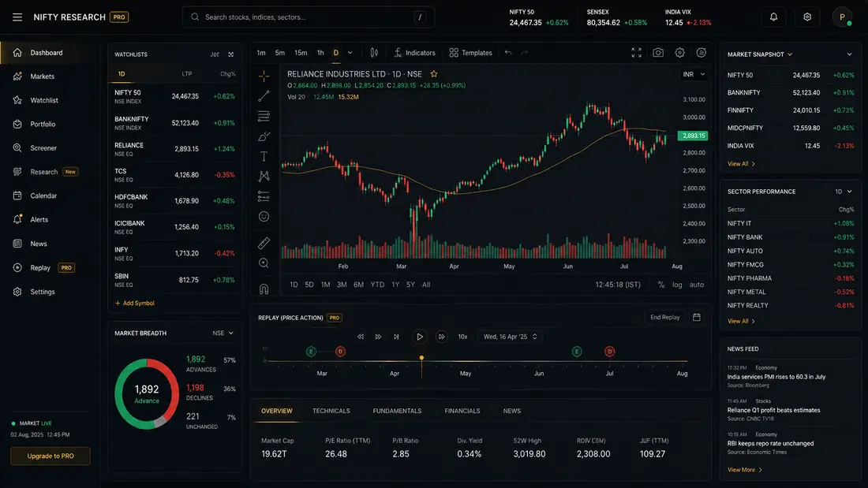Open the emoji sticker tool
This screenshot has height=488, width=868.
tap(264, 216)
